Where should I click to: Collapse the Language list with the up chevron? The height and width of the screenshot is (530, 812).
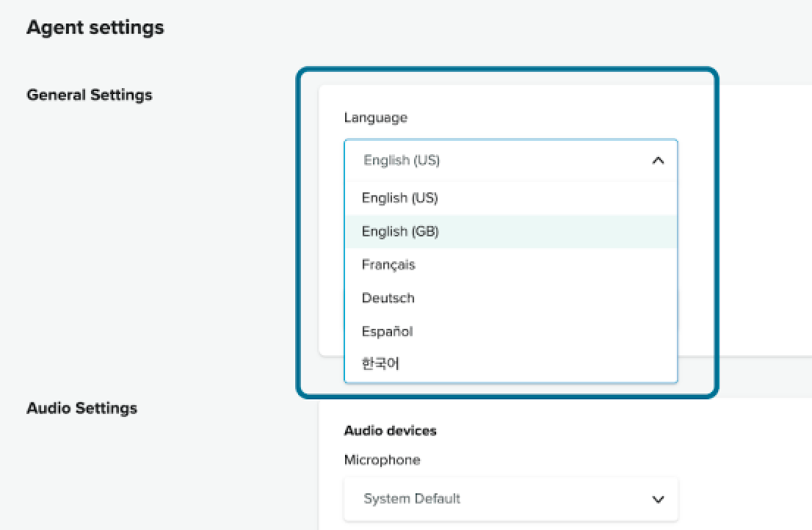click(x=658, y=160)
